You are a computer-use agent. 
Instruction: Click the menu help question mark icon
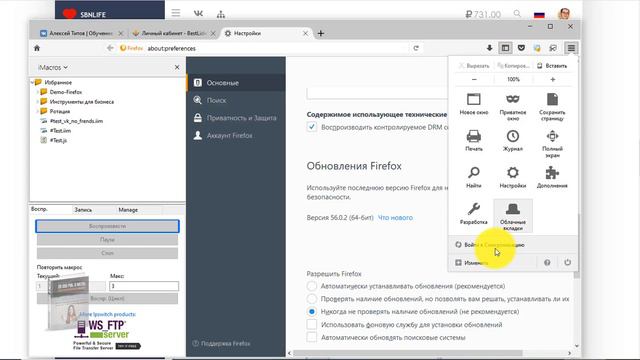point(547,262)
